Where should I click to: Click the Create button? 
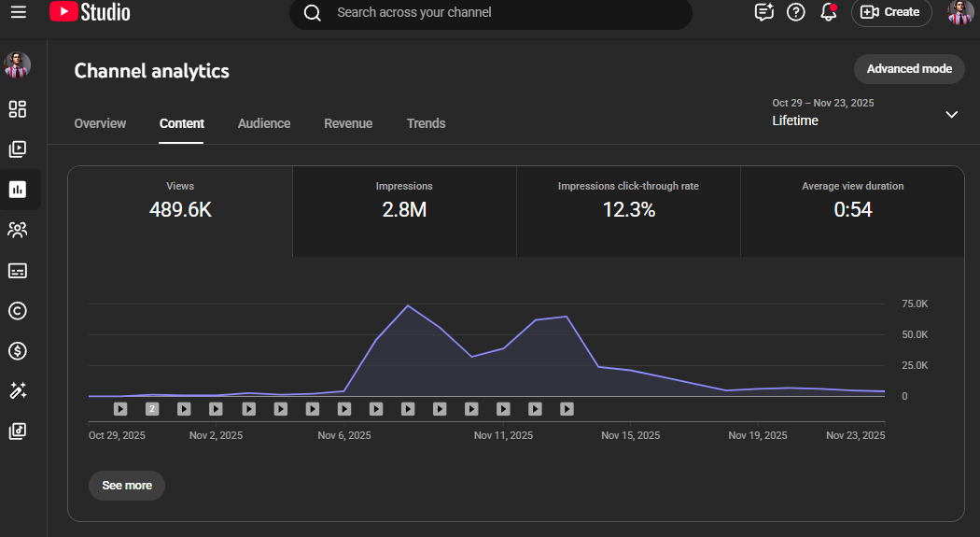click(890, 12)
